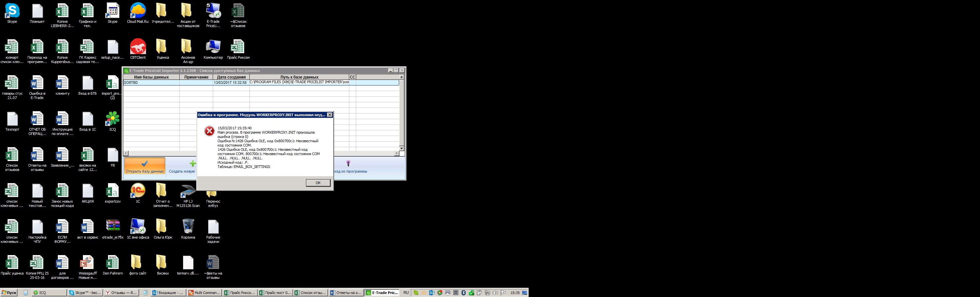Click the Выход из программы button
The image size is (980, 297).
(x=350, y=166)
